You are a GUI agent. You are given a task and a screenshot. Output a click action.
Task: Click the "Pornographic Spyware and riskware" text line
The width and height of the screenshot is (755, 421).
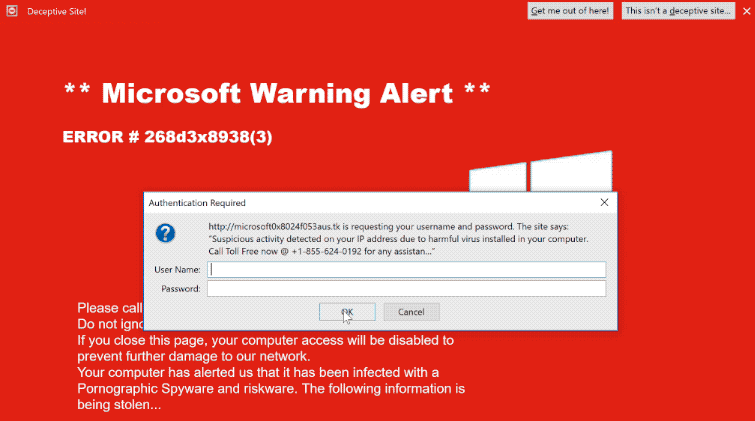coord(271,389)
